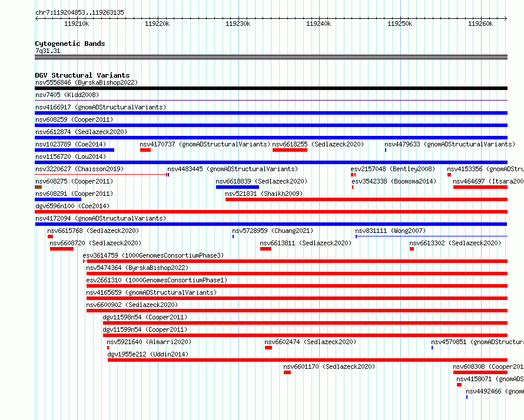Open the nsv5728959 (Chuang2021) label

[273, 231]
